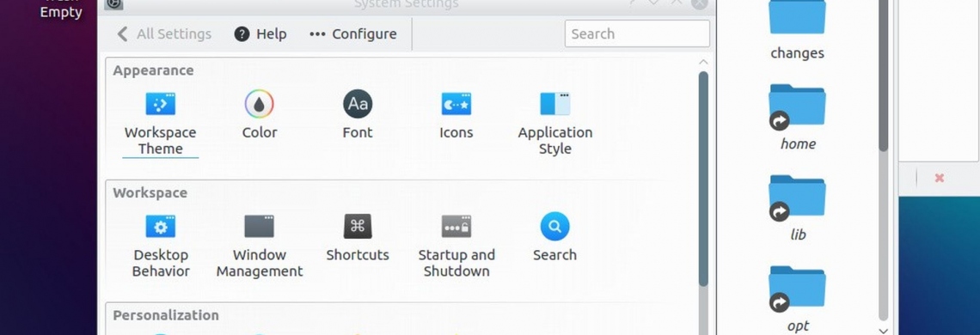Click the Personalization section heading

pos(166,315)
